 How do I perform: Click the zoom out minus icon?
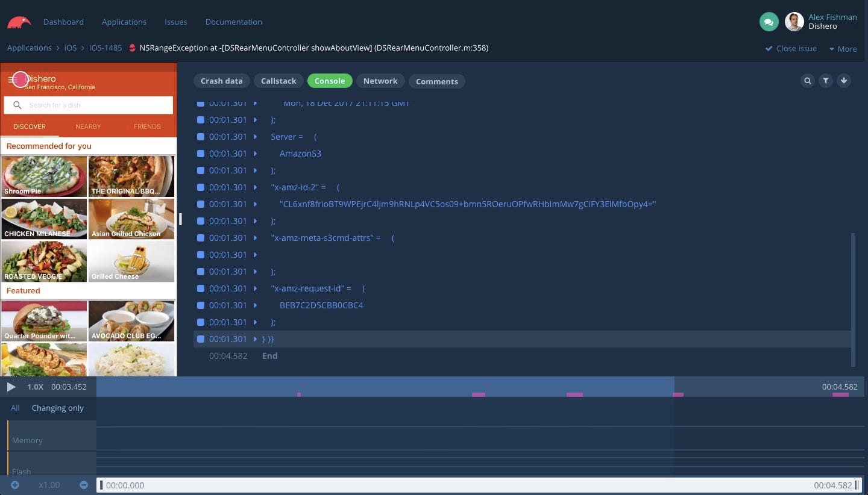point(84,485)
